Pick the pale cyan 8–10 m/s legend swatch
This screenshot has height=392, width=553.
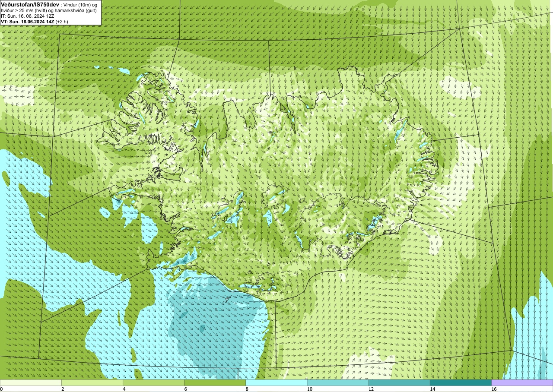[276, 383]
